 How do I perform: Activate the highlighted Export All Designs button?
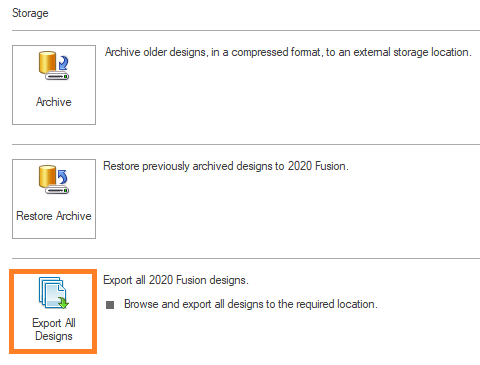click(53, 311)
